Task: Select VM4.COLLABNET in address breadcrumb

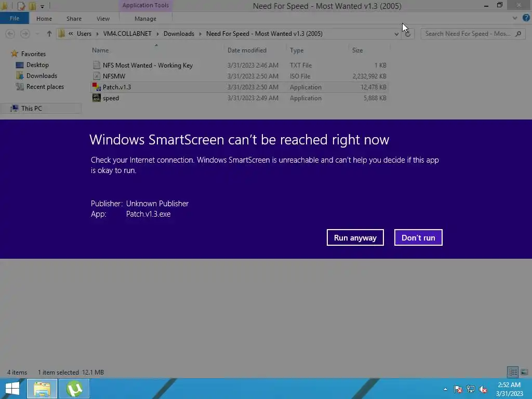Action: [x=127, y=34]
